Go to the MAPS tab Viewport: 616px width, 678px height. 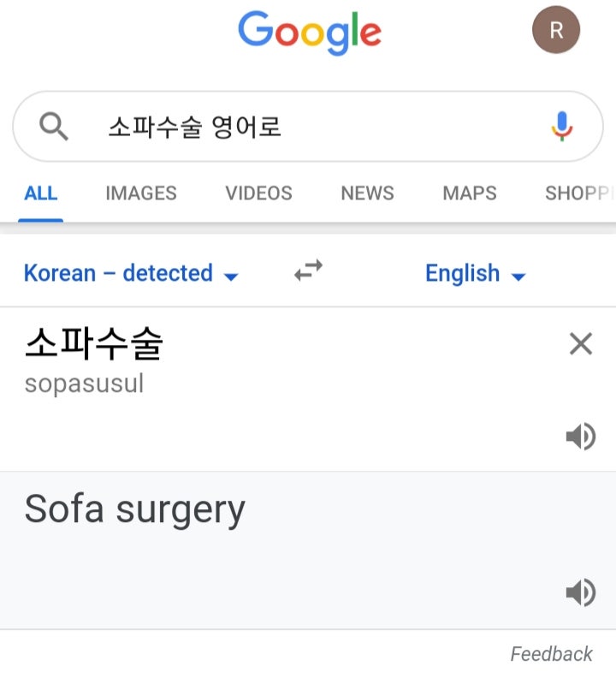[470, 193]
